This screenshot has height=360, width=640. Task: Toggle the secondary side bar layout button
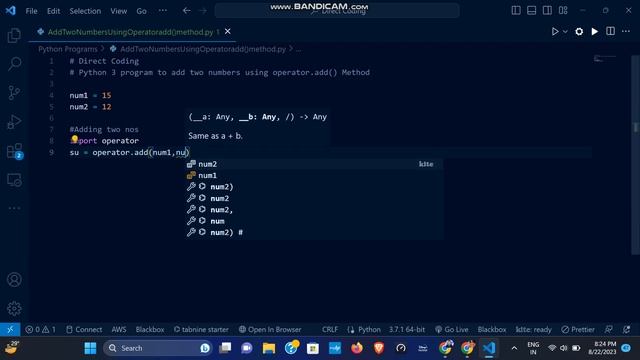pyautogui.click(x=547, y=11)
